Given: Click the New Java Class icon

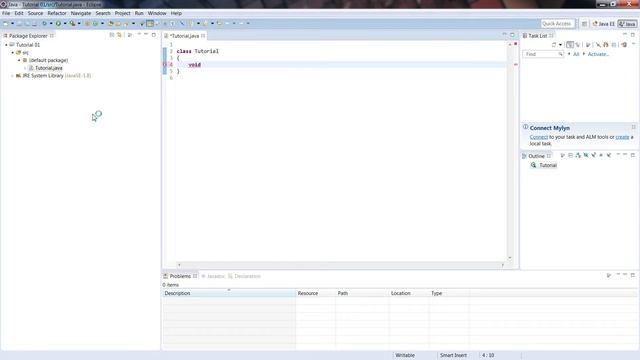Looking at the screenshot, I should click(x=96, y=24).
